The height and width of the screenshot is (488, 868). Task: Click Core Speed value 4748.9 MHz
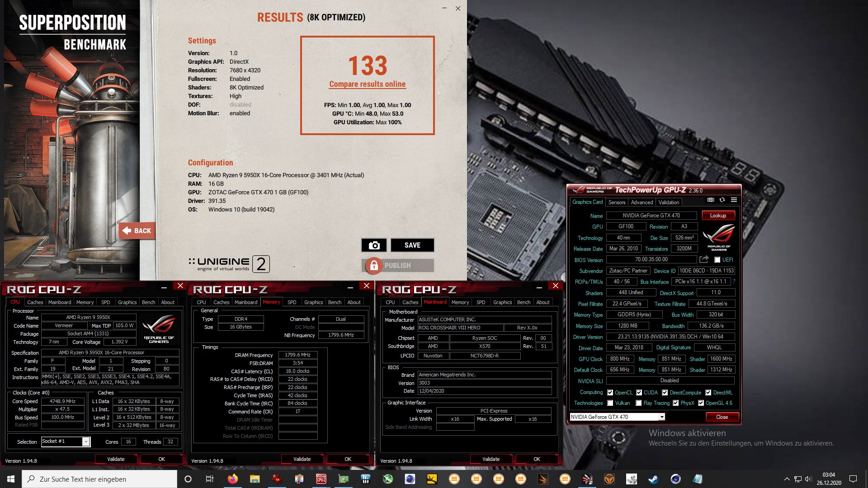(x=62, y=401)
